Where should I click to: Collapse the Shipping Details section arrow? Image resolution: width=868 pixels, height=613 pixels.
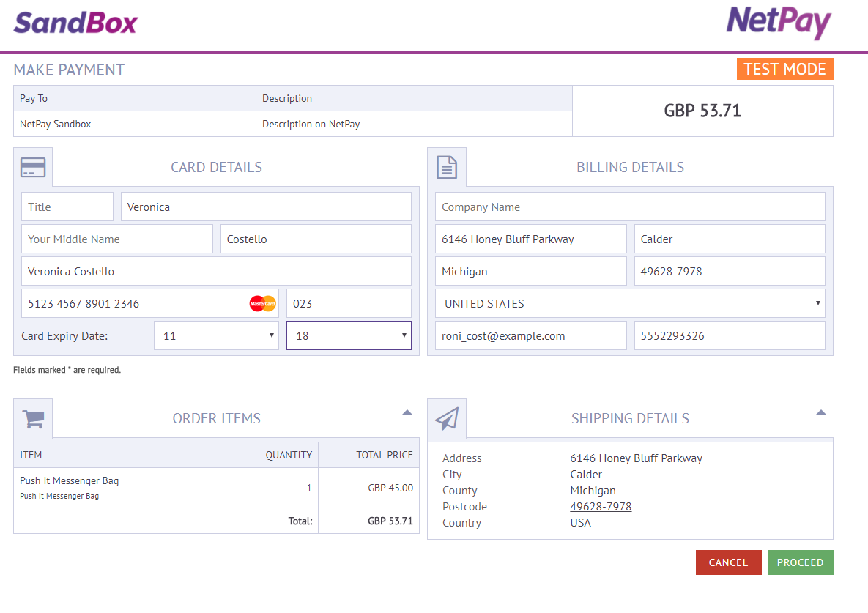[x=821, y=412]
